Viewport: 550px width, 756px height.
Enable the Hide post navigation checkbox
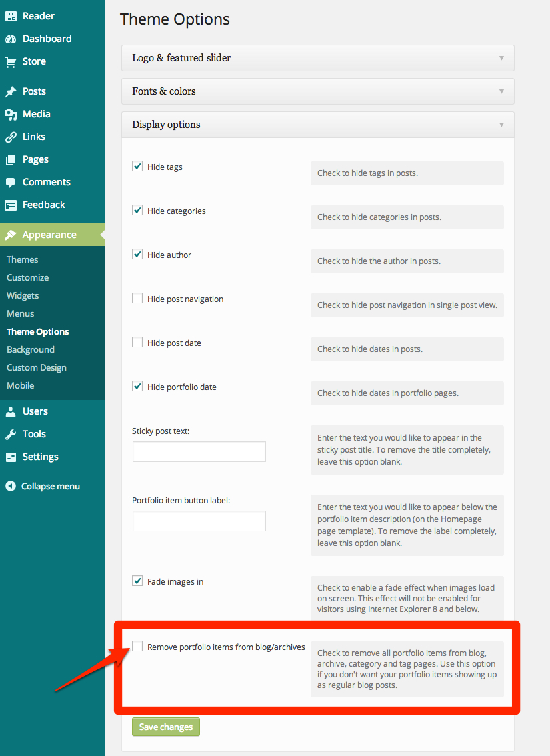tap(137, 299)
